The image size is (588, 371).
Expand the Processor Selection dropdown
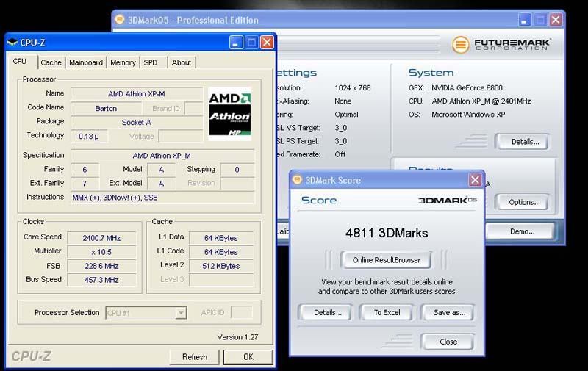pos(181,312)
